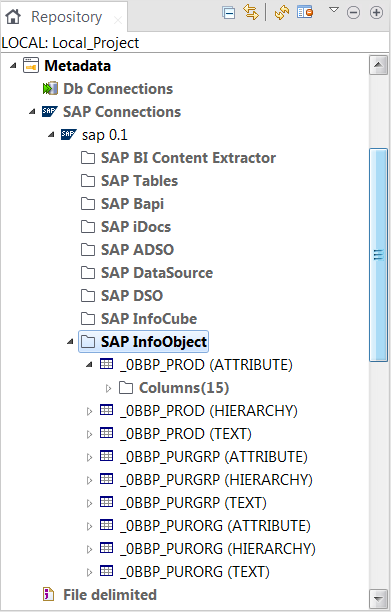Expand the Columns(15) folder
Screen dimensions: 391x612
108,388
